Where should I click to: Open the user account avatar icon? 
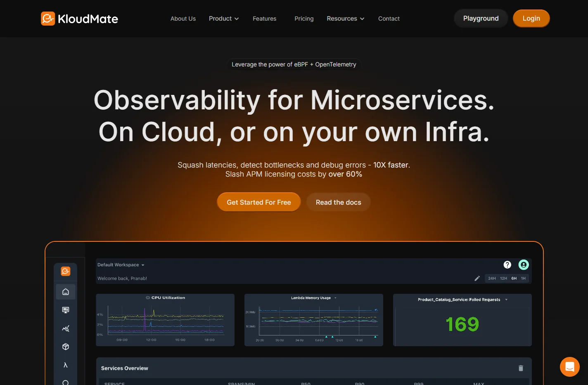pyautogui.click(x=524, y=265)
